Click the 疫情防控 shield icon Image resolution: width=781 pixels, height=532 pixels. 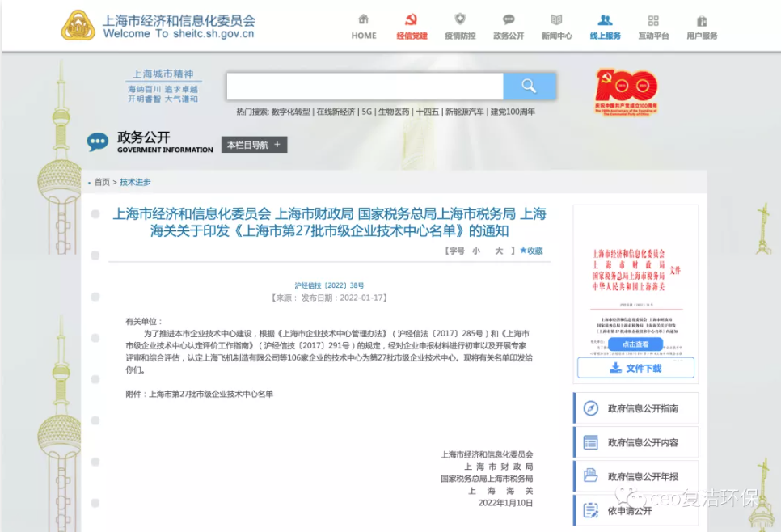(460, 20)
